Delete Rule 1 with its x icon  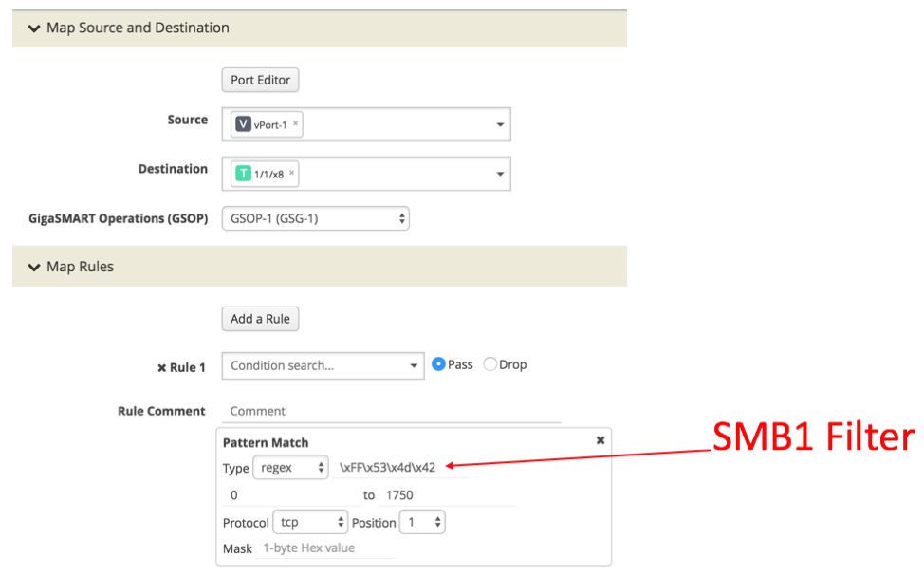click(x=161, y=368)
